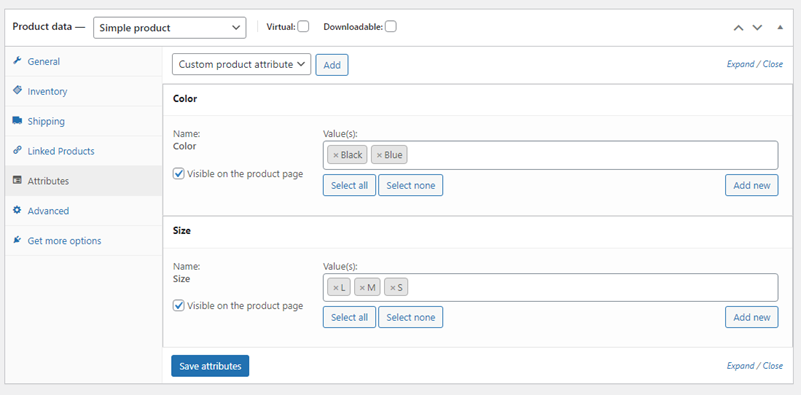Open the General tab
801x395 pixels.
(x=83, y=61)
